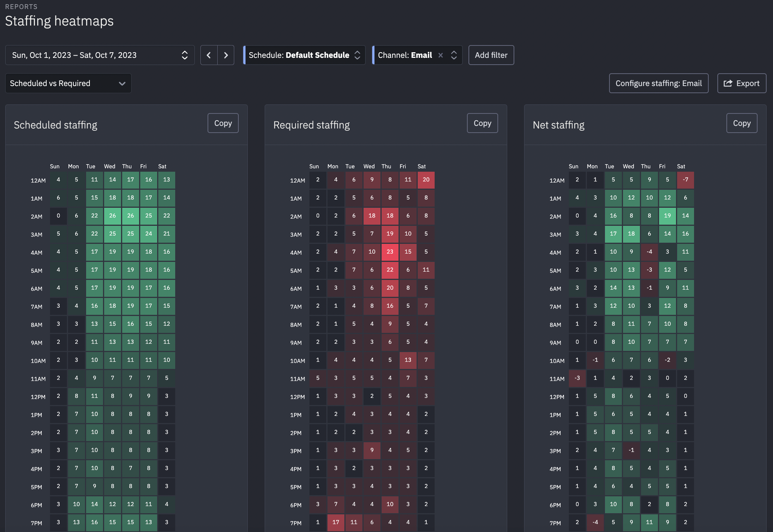Click Net staffing Saturday 12AM cell -7

(685, 180)
